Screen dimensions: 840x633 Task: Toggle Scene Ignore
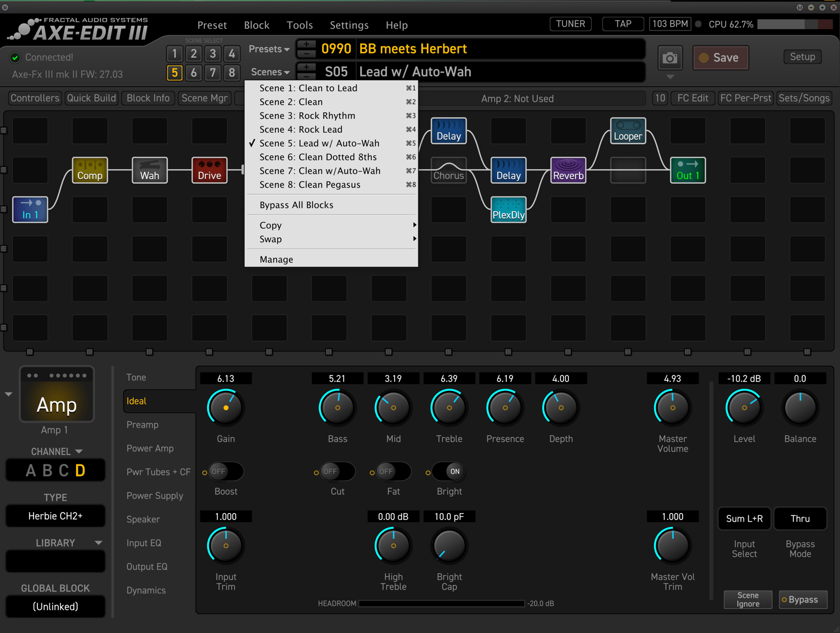pos(748,599)
